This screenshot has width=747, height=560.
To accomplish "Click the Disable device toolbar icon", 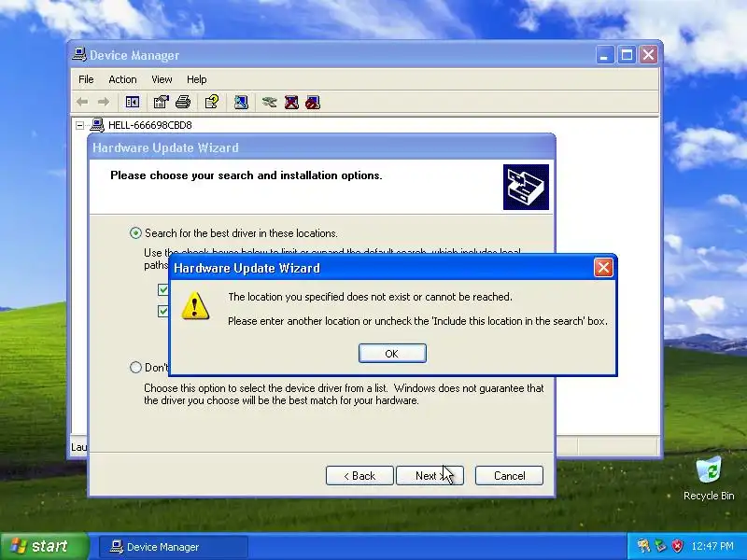I will pos(313,102).
